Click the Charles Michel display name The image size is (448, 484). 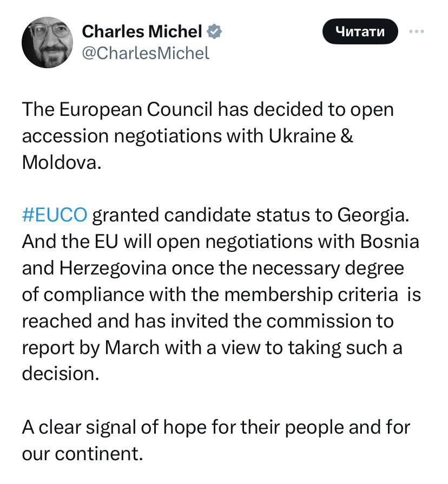coord(142,32)
